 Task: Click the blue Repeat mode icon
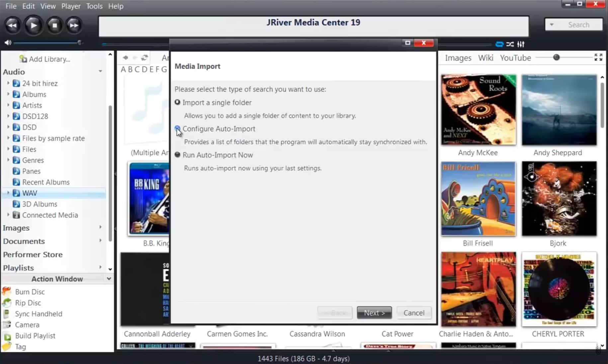(x=499, y=44)
